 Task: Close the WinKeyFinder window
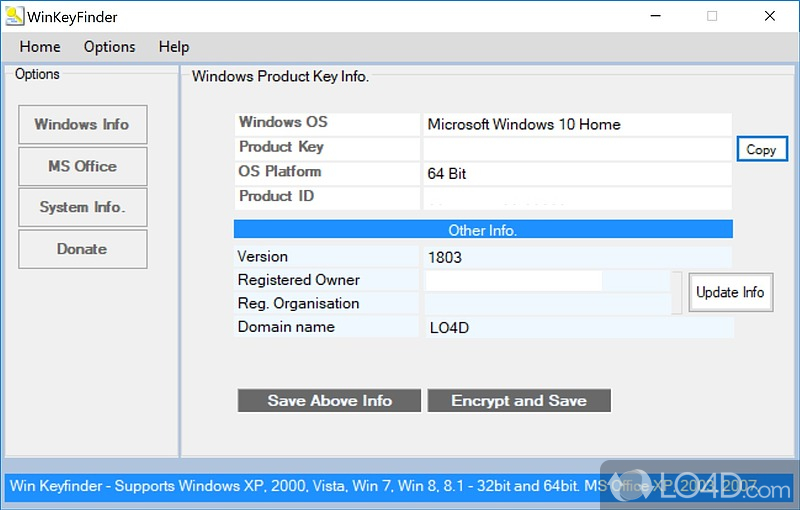[x=770, y=16]
